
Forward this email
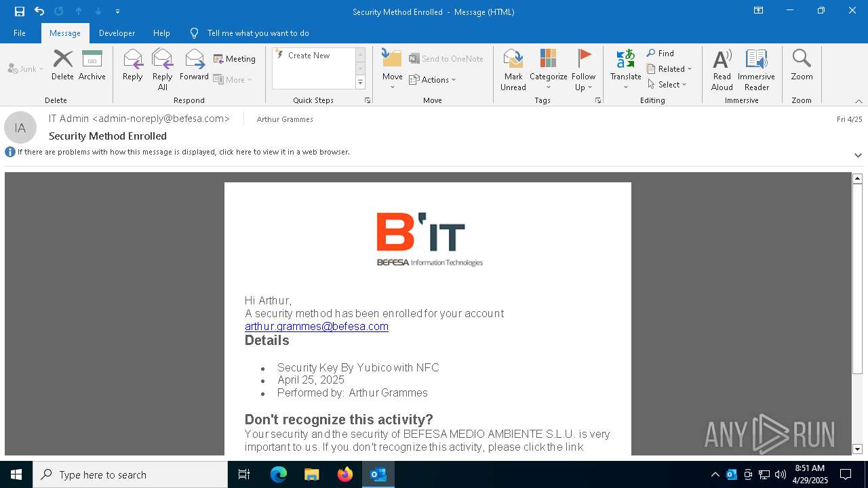(x=194, y=66)
